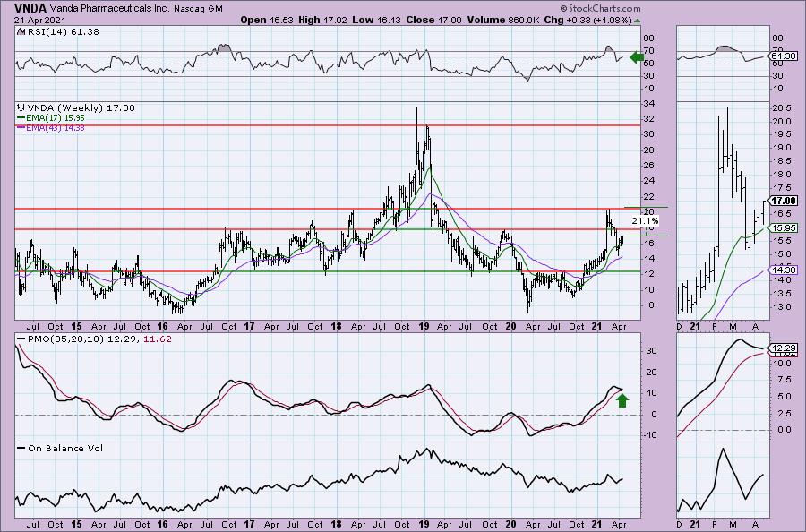
Task: Click the PMO(35,20,10) indicator label
Action: [65, 339]
